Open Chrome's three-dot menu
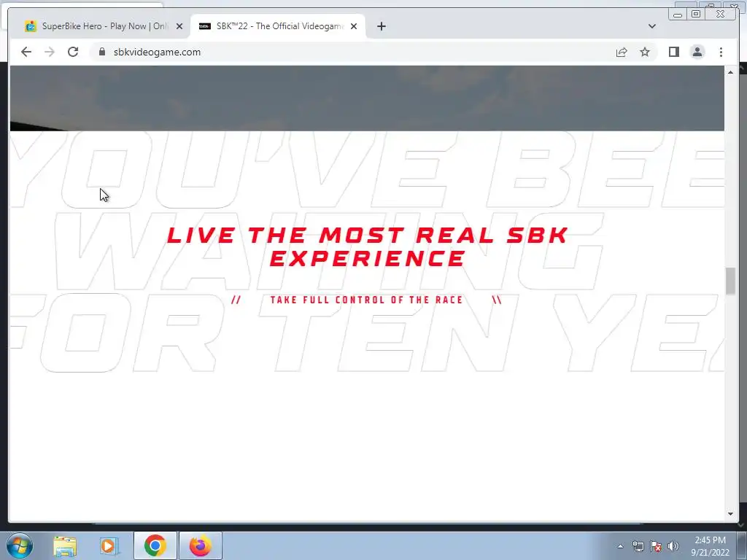 [721, 52]
